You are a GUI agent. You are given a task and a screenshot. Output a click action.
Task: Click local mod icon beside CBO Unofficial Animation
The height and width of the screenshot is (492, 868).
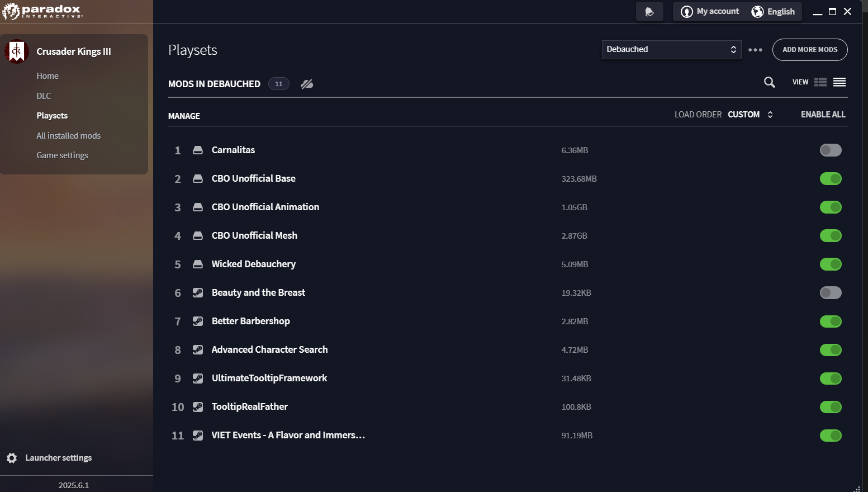coord(198,207)
